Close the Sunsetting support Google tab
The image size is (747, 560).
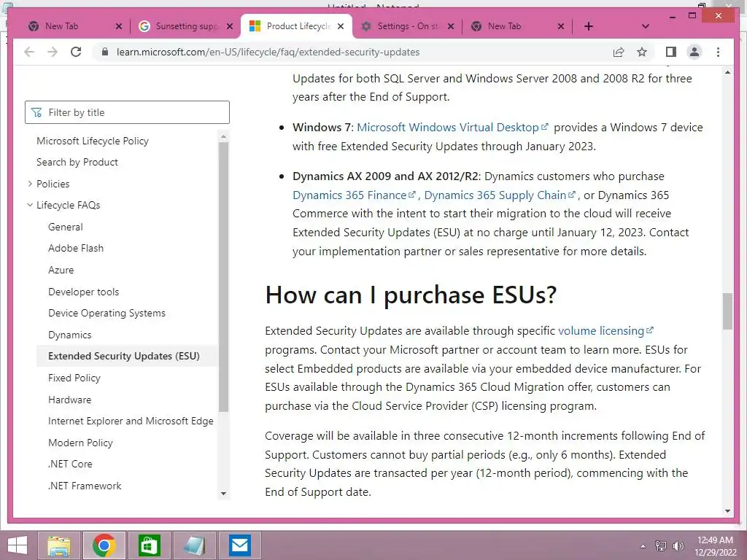[x=230, y=26]
